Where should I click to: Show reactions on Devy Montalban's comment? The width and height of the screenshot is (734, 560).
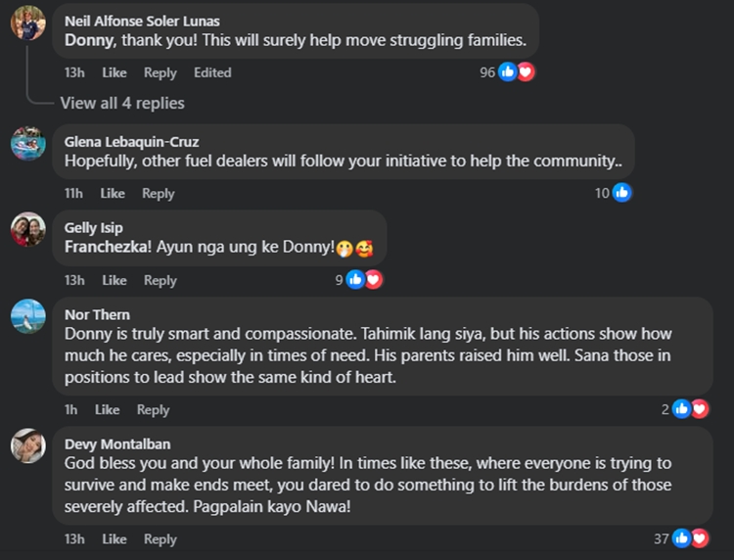[691, 538]
